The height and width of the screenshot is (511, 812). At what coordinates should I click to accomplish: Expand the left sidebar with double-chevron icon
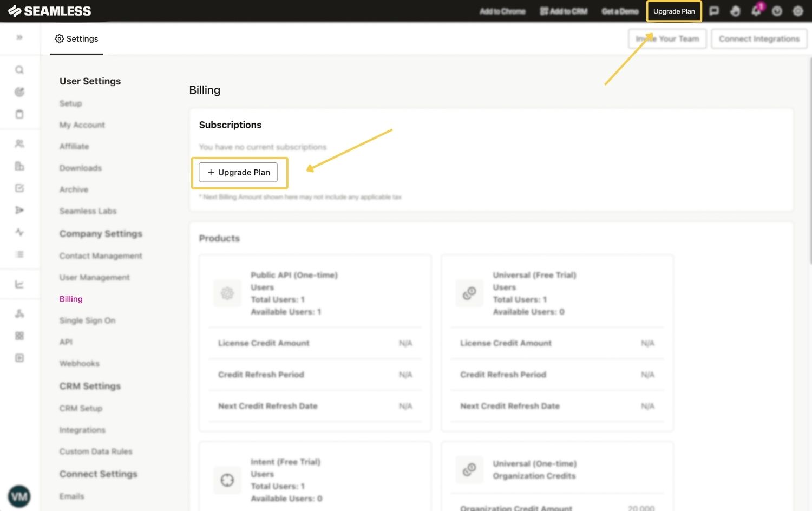click(x=19, y=37)
